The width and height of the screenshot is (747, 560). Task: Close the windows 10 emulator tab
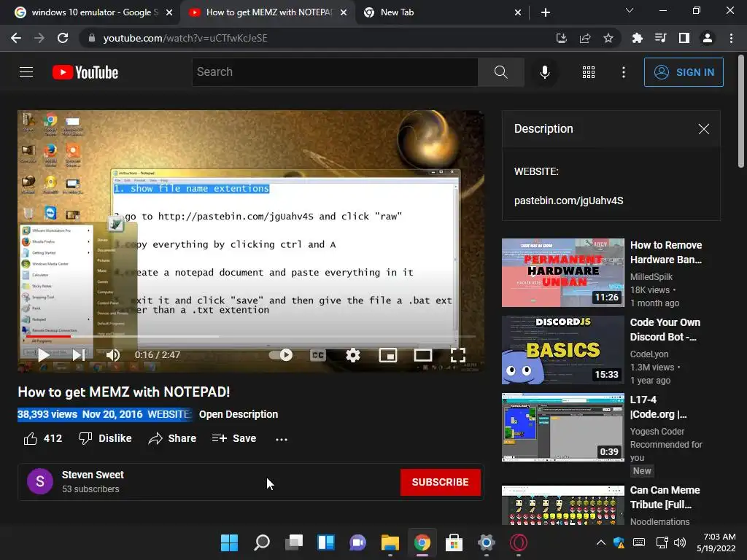tap(169, 12)
